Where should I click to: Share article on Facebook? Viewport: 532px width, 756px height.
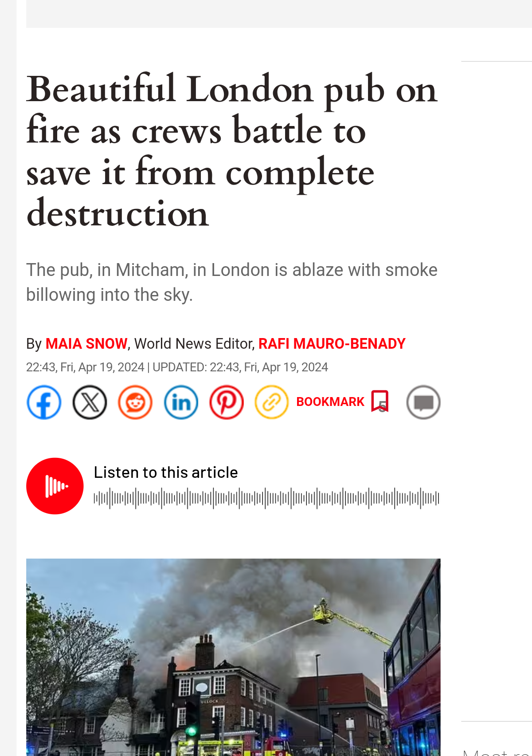click(44, 402)
